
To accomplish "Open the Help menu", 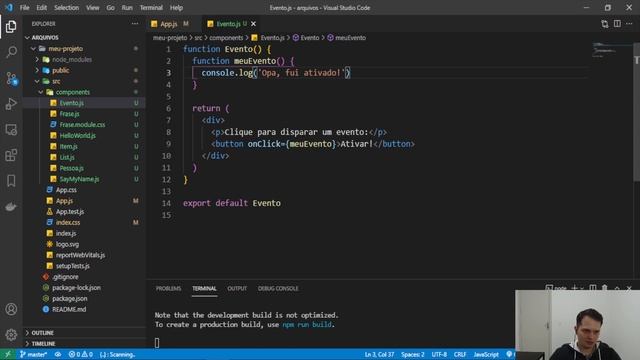I will click(176, 7).
